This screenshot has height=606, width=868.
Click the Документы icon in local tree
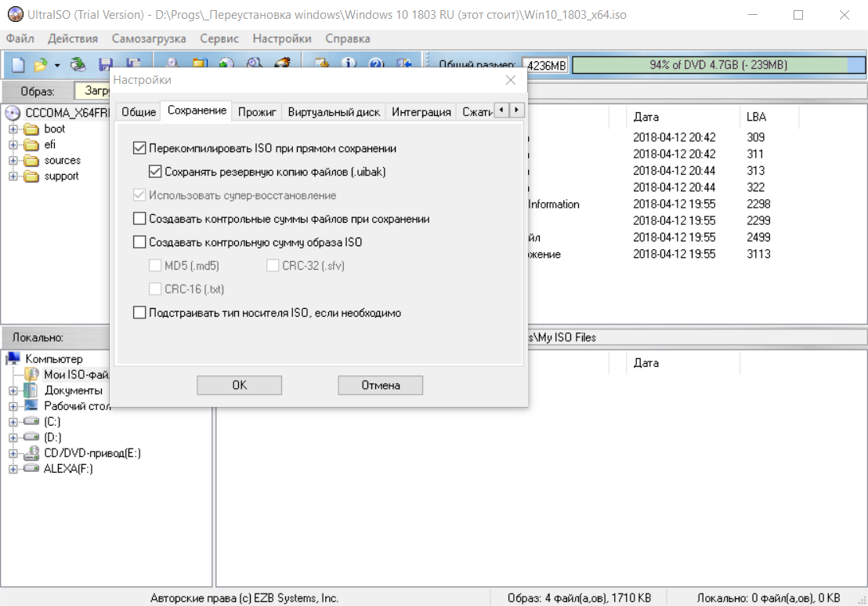[x=31, y=390]
